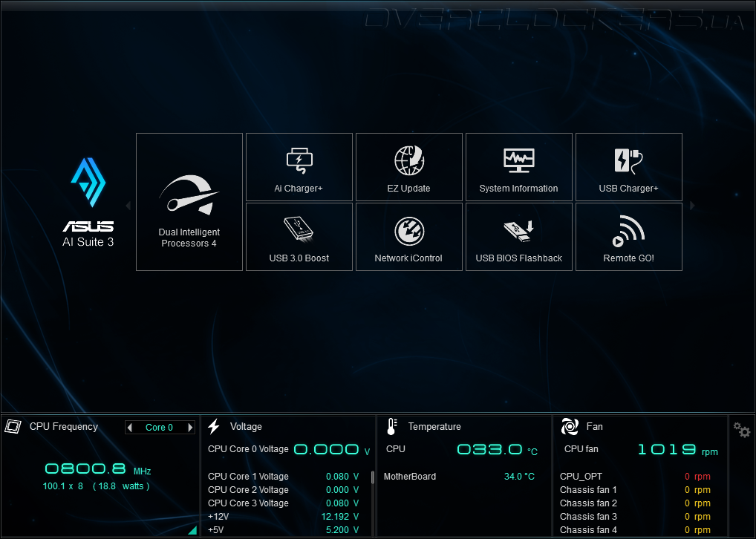This screenshot has height=539, width=756.
Task: Switch to previous core with left arrow
Action: click(x=129, y=428)
